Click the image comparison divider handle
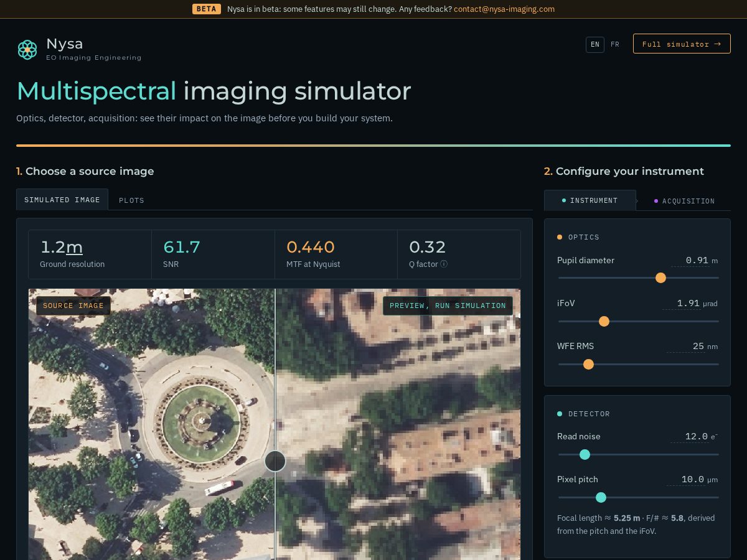The height and width of the screenshot is (560, 747). (x=275, y=461)
